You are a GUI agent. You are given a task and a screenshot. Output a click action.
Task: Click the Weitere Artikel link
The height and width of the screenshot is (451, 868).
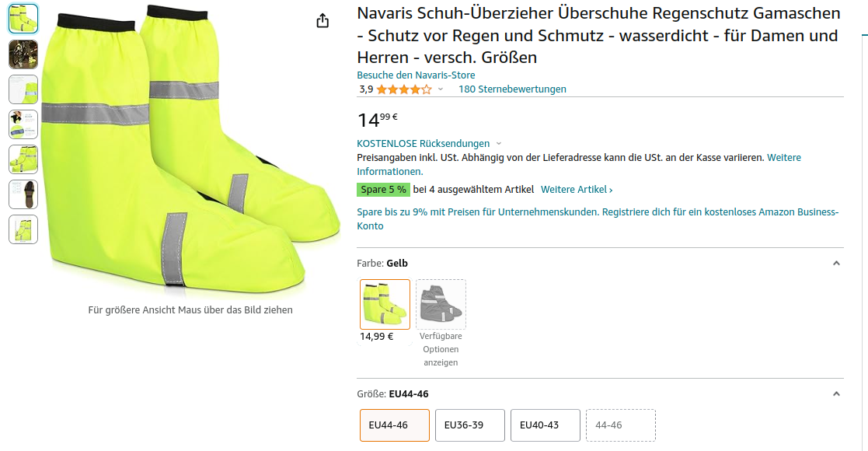pos(577,190)
